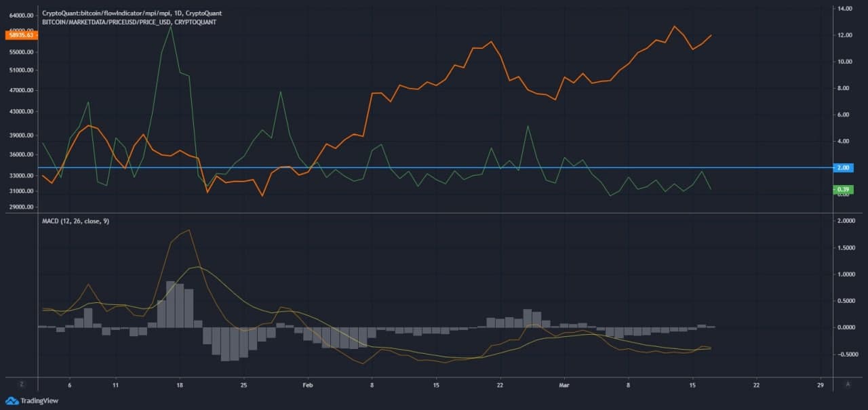Click the A auto-scale button at bottom-right
This screenshot has height=410, width=868.
(848, 383)
